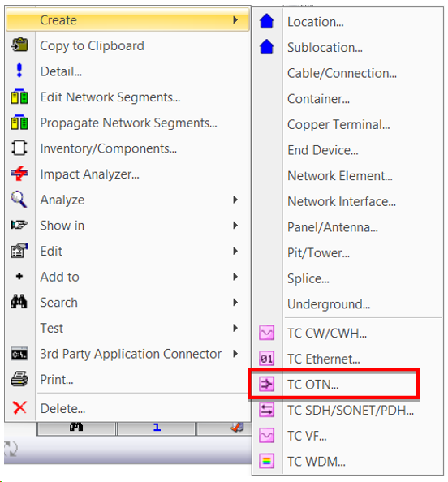Image resolution: width=448 pixels, height=482 pixels.
Task: Expand the 3rd Party Application Connector arrow
Action: pyautogui.click(x=235, y=354)
